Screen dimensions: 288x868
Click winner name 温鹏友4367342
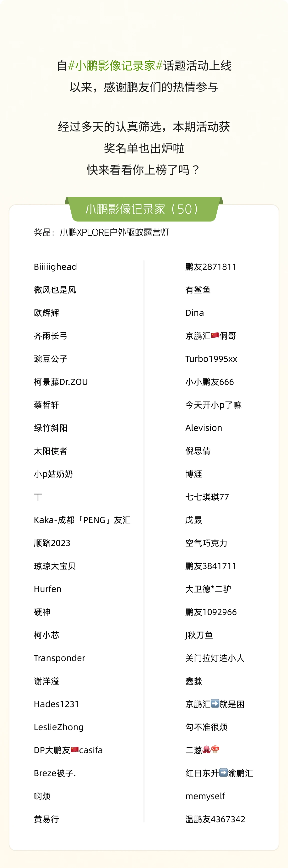coord(215,819)
